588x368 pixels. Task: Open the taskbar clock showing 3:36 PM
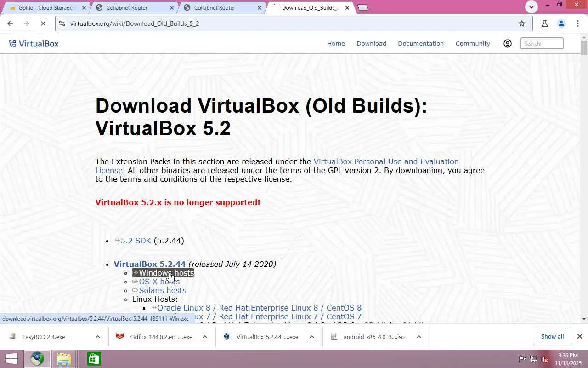click(x=568, y=359)
